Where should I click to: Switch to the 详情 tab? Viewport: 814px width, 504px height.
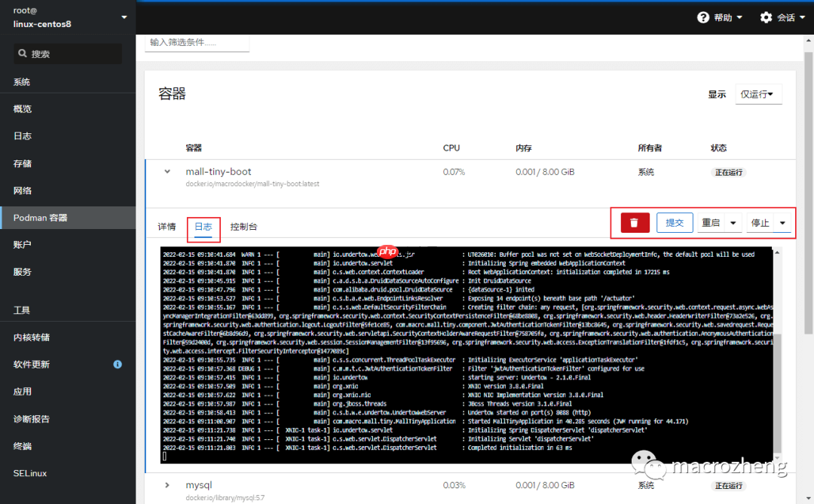coord(166,225)
